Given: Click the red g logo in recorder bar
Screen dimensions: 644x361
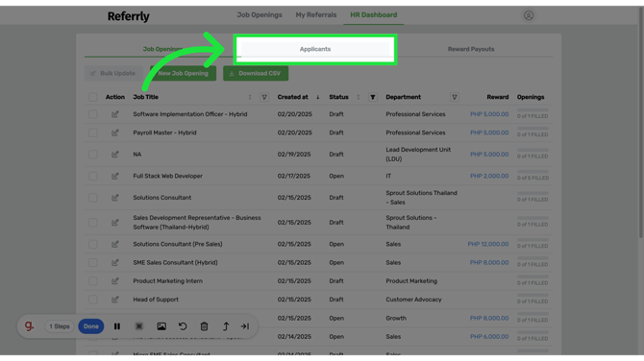Looking at the screenshot, I should click(x=29, y=326).
